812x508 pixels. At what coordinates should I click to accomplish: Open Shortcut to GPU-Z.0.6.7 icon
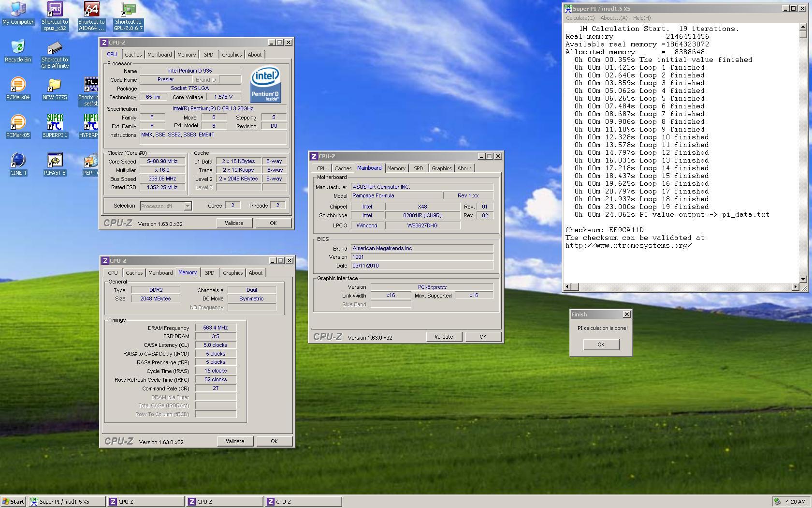[x=128, y=16]
